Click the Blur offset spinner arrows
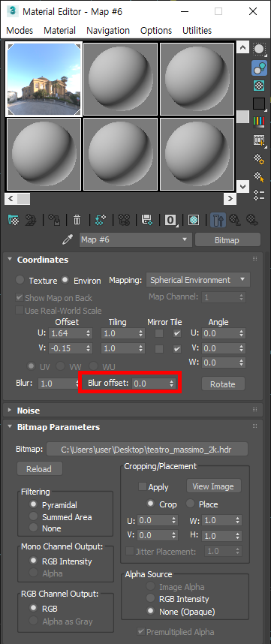 click(x=172, y=384)
